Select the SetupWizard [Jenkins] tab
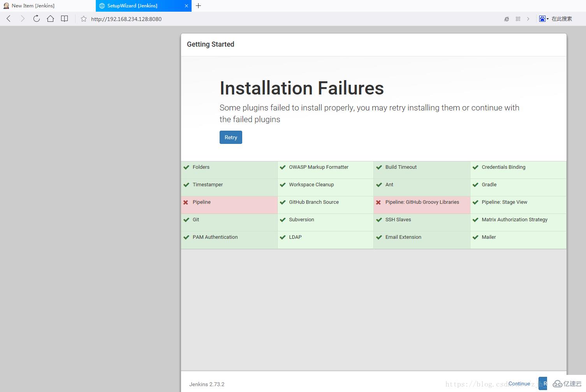The image size is (586, 392). pos(144,6)
